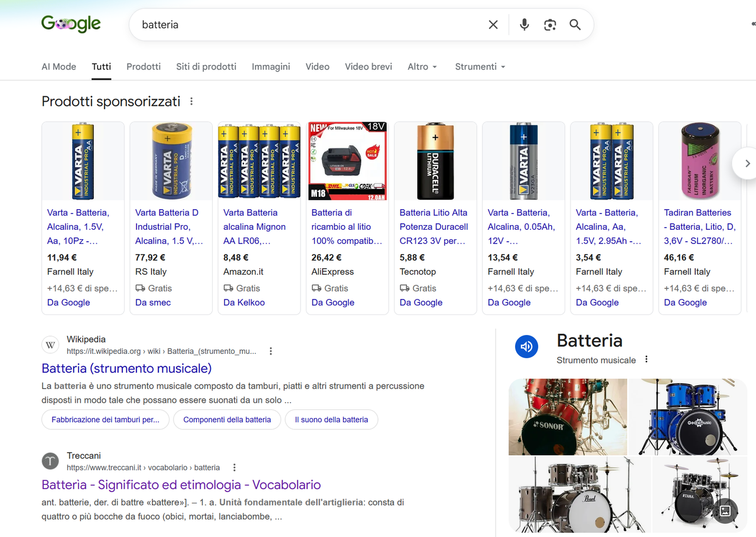Open the 11,94 € Varta AA 10Pz product image

click(83, 161)
